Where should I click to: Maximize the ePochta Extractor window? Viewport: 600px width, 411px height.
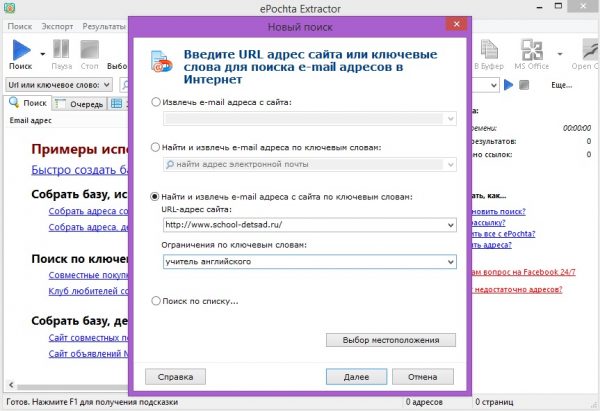click(559, 6)
